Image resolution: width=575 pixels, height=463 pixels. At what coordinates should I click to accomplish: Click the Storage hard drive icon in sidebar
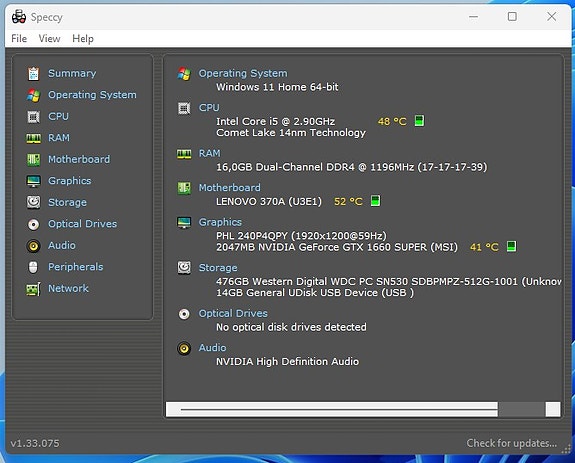click(x=33, y=202)
